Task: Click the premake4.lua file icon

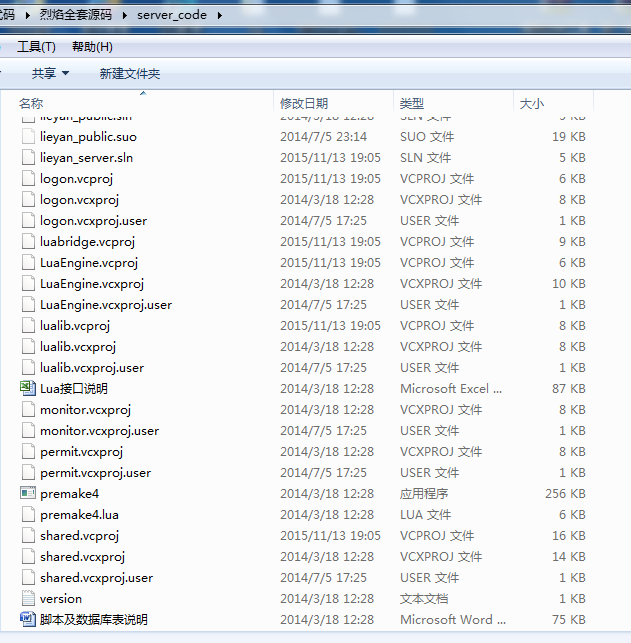Action: click(x=28, y=515)
